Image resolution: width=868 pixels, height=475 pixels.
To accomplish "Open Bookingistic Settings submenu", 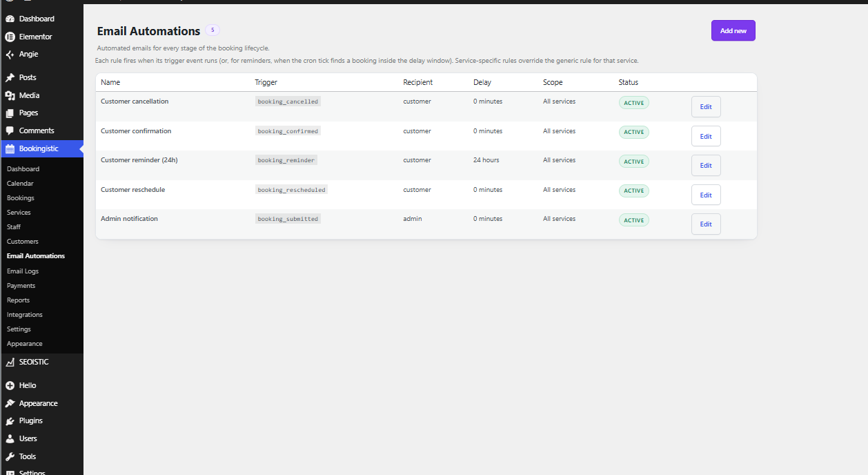I will click(x=19, y=329).
